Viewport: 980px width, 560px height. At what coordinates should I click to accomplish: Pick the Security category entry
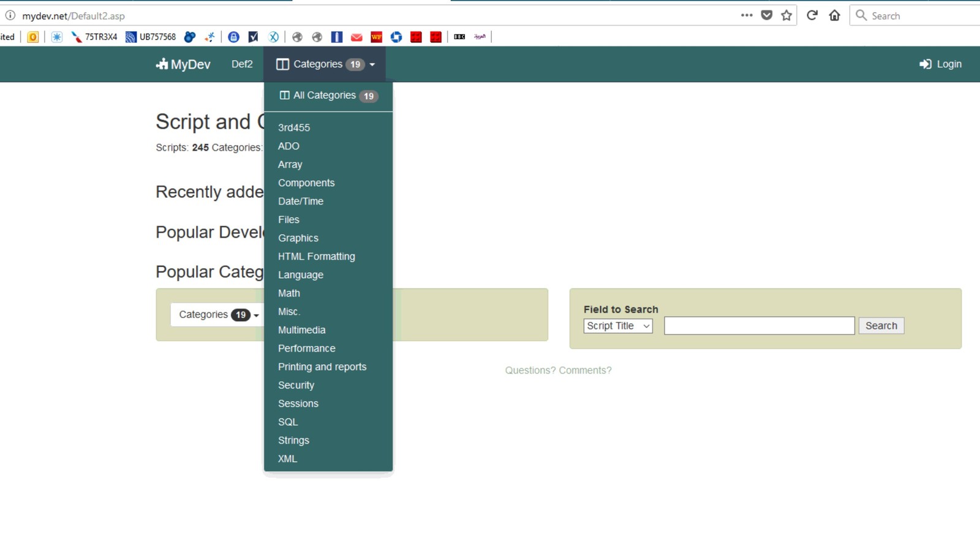click(x=296, y=385)
